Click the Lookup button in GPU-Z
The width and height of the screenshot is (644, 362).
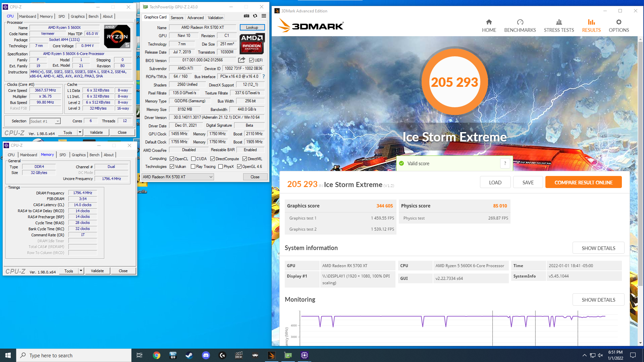pos(252,27)
